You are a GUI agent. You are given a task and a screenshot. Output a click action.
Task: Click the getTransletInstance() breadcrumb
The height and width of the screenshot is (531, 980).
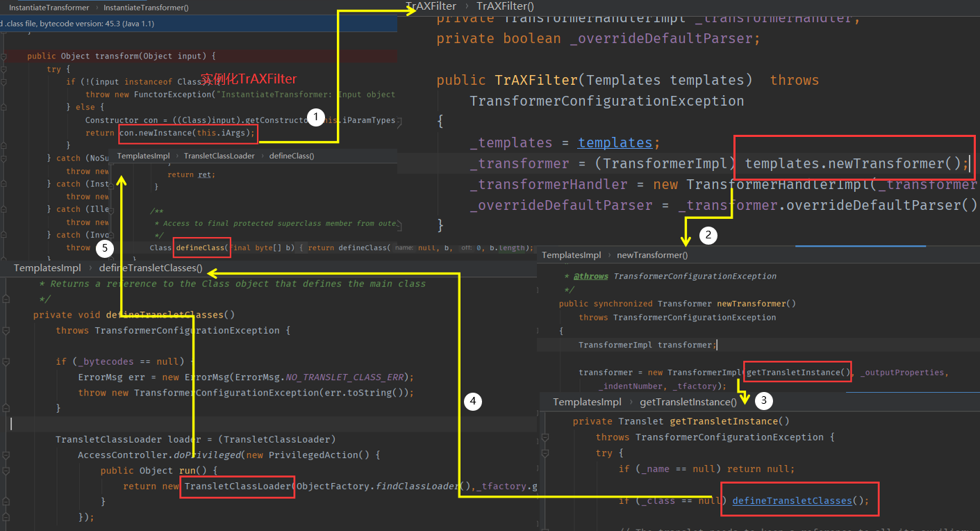point(688,402)
